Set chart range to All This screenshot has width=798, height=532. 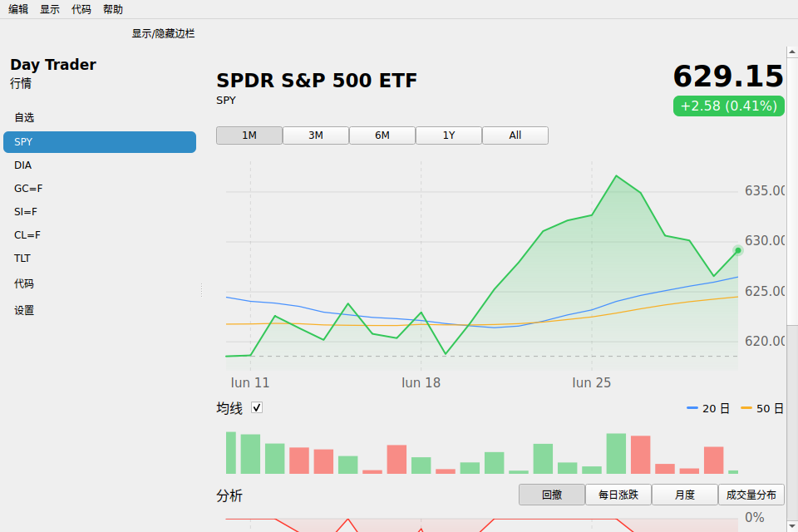click(515, 135)
